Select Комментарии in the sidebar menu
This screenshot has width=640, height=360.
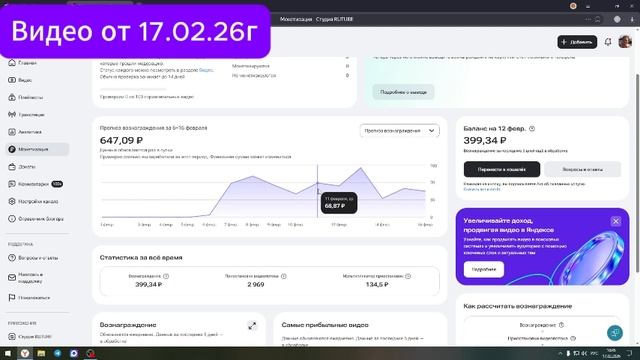(x=33, y=184)
